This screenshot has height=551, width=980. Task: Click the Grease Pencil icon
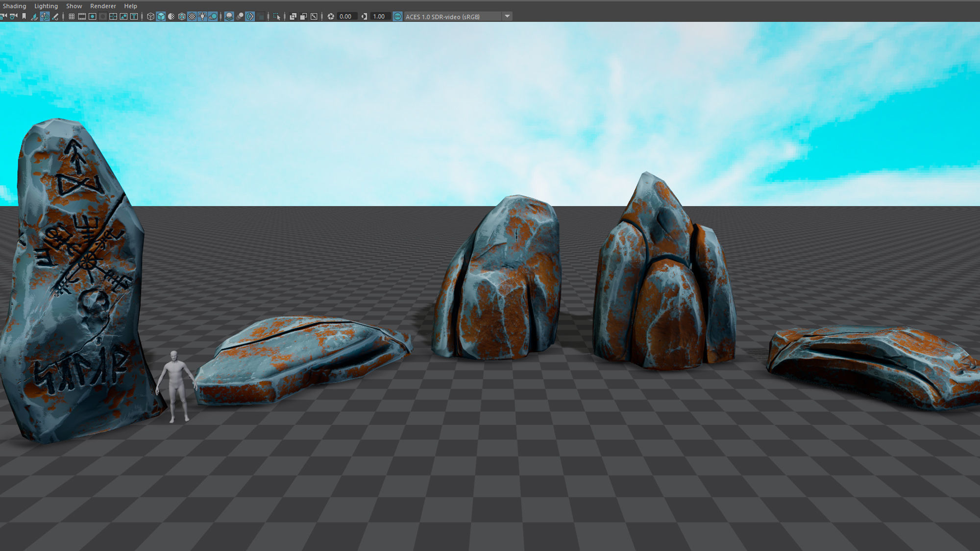pos(55,16)
